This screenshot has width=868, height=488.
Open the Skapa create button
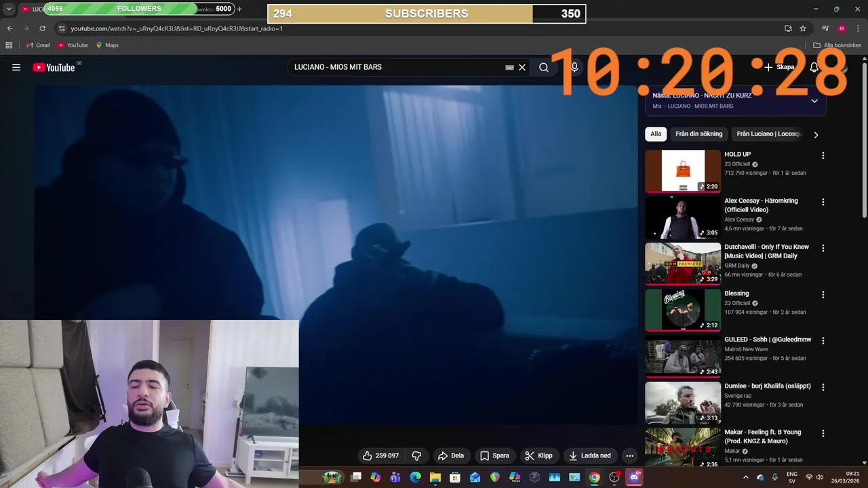tap(779, 67)
